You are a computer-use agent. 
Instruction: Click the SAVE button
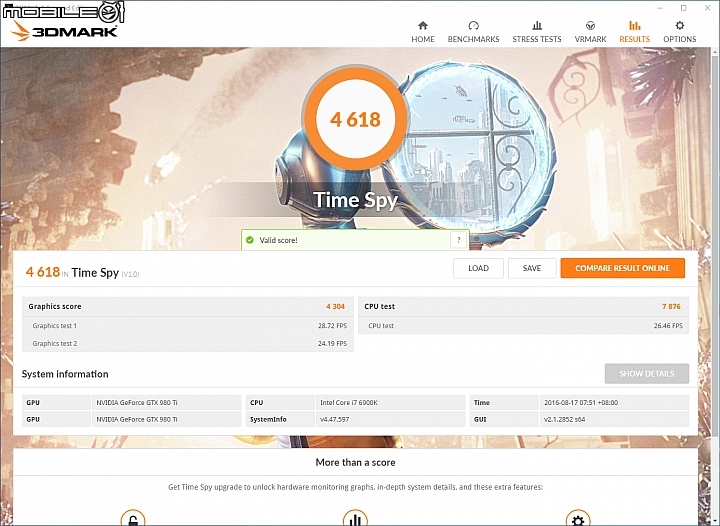click(532, 268)
